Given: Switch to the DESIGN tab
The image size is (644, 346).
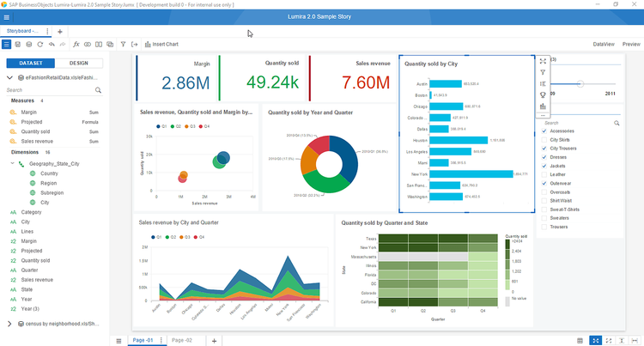Looking at the screenshot, I should (x=79, y=64).
